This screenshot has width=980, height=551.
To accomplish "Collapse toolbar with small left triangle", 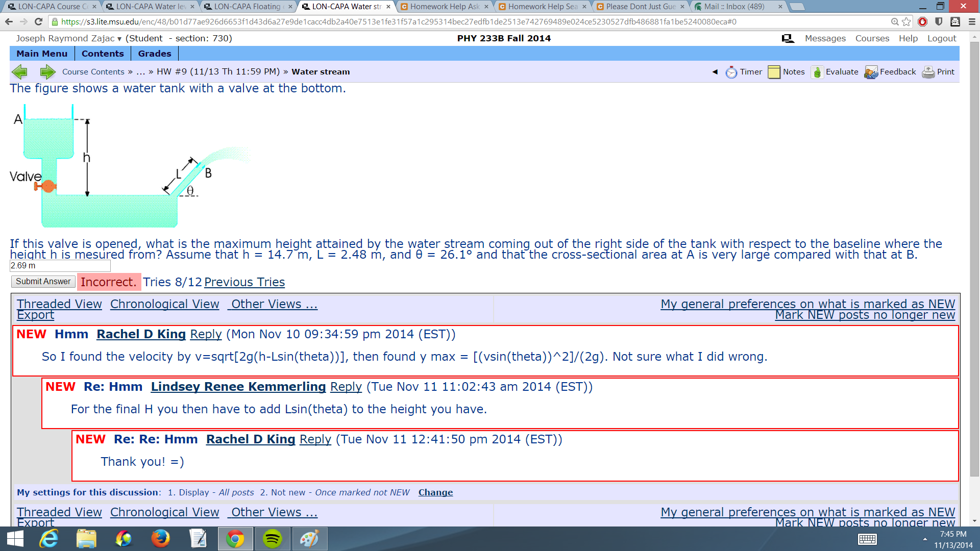I will click(715, 72).
